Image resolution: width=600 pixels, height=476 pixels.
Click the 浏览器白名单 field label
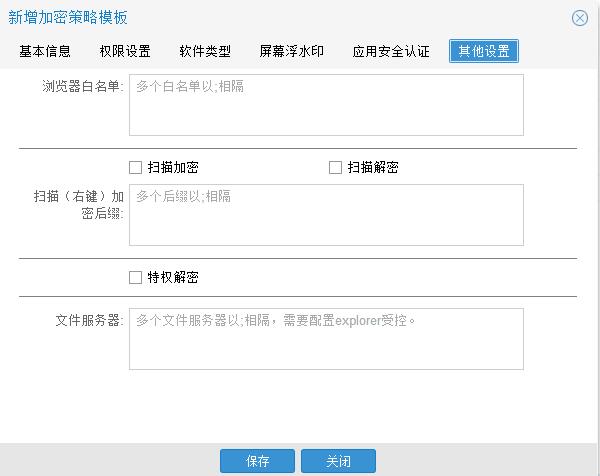pos(82,88)
